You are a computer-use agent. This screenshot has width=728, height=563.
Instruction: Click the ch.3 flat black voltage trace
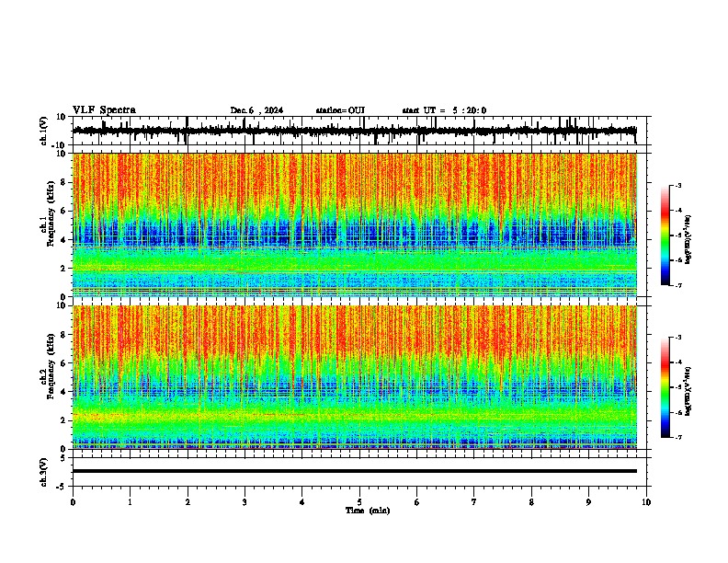(x=355, y=471)
